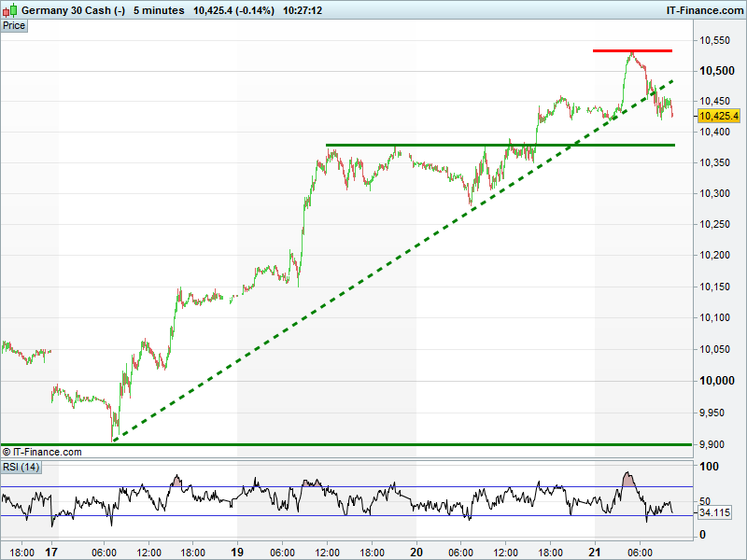Click the 10,000 price axis label
Viewport: 747px width, 560px height.
coord(716,381)
